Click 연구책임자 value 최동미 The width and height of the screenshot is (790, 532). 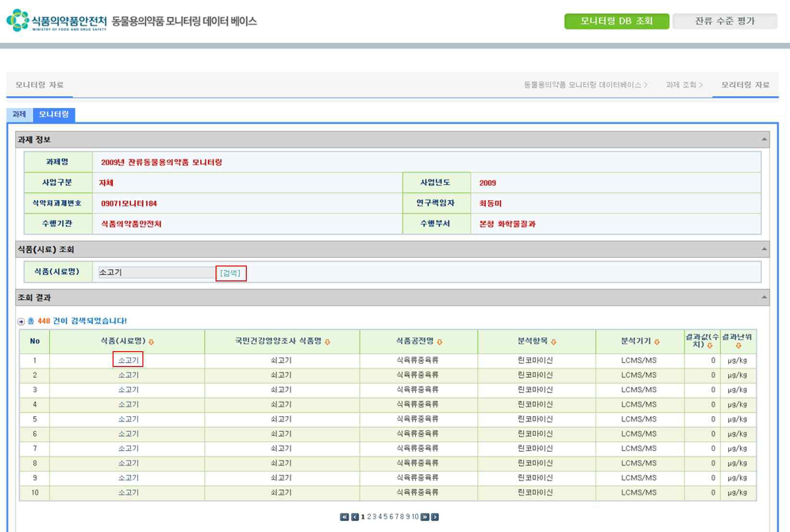(490, 203)
